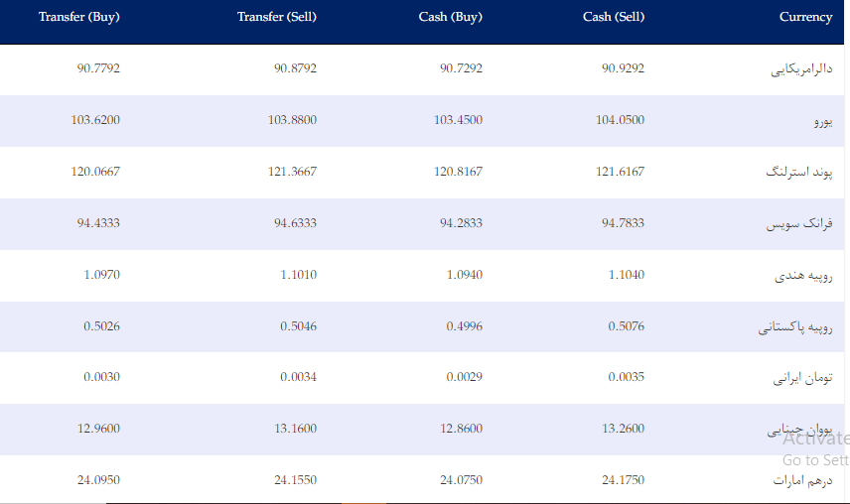Click the Transfer (Sell) column header
Screen dimensions: 850x504
[277, 17]
